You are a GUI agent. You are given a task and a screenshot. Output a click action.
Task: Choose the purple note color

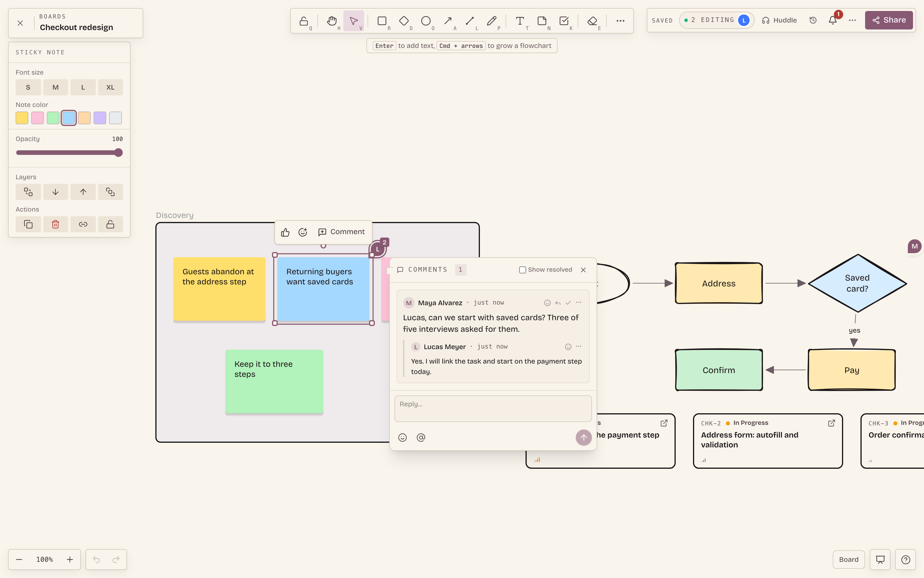(x=100, y=118)
